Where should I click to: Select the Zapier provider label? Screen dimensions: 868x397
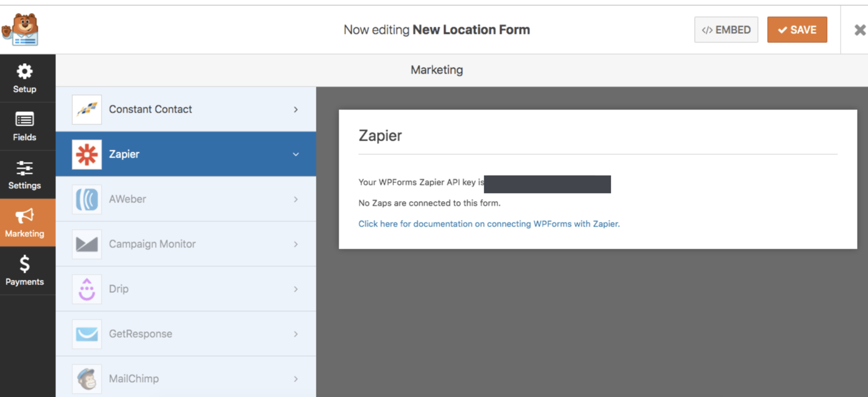[x=124, y=154]
